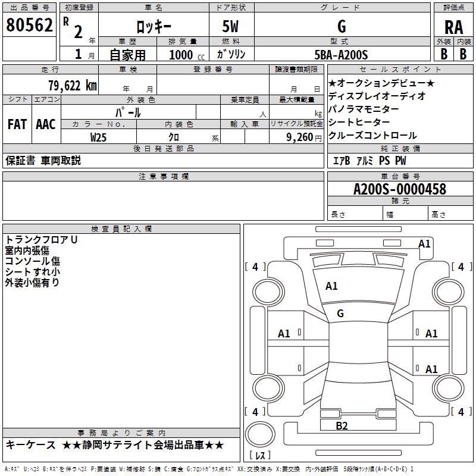The width and height of the screenshot is (476, 476).
Task: Click the A1 marker at the diagram's top-right corner
Action: pyautogui.click(x=424, y=244)
